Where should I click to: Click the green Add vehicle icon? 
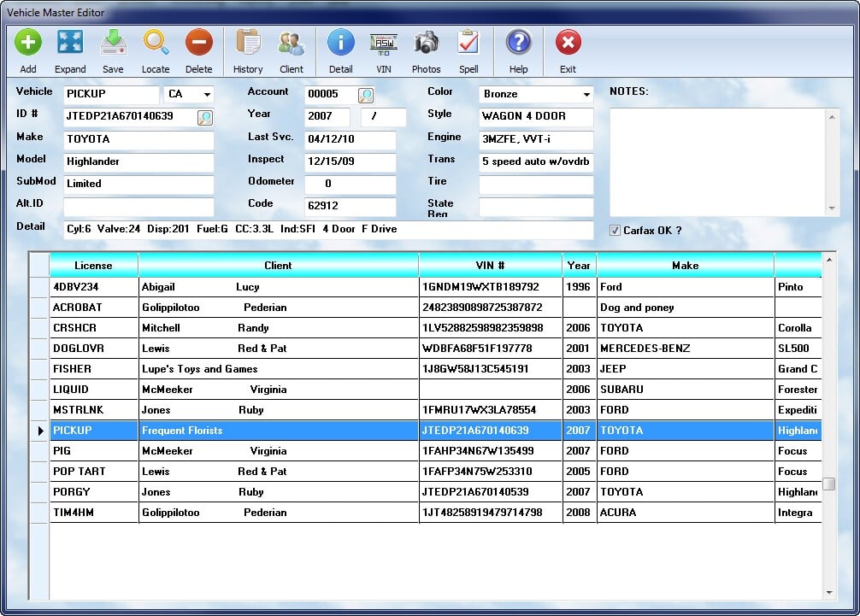(x=28, y=43)
